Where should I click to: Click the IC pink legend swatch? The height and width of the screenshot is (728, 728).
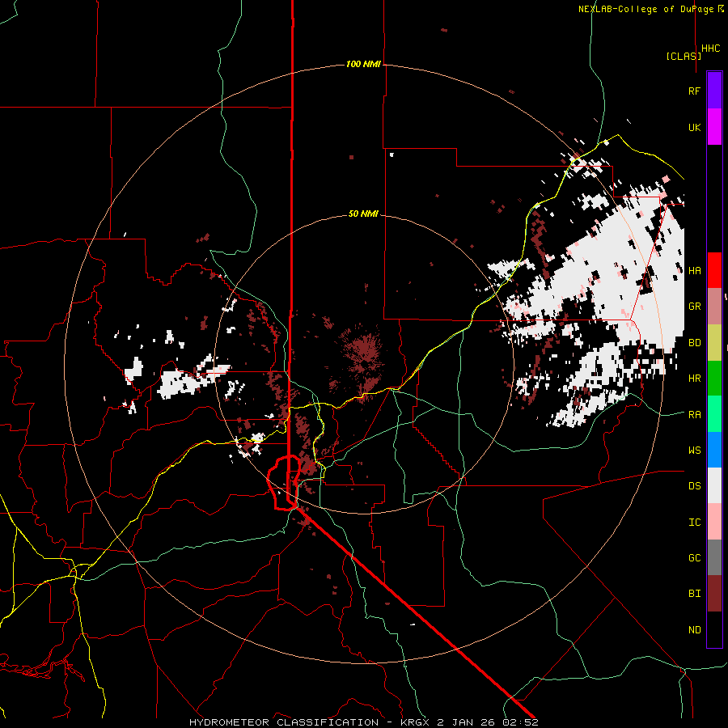coord(714,522)
